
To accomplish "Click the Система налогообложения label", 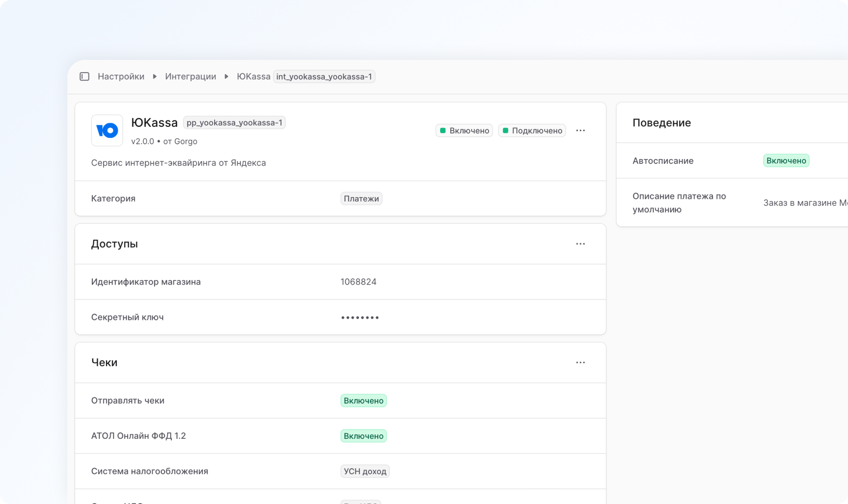I will pyautogui.click(x=149, y=471).
